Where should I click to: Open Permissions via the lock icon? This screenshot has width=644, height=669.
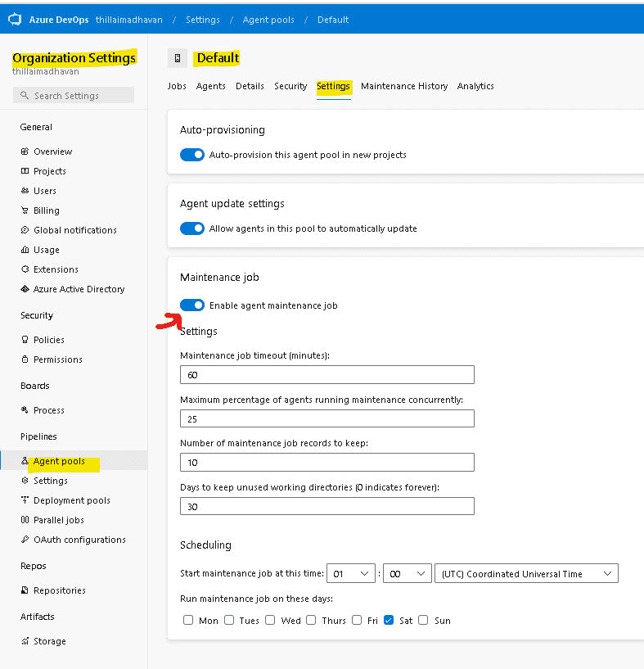pos(25,359)
